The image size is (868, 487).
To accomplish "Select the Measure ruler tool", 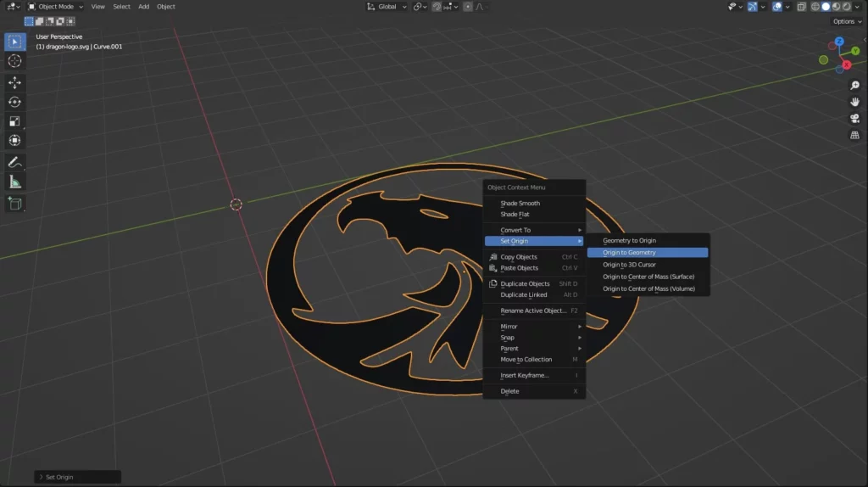I will point(15,182).
